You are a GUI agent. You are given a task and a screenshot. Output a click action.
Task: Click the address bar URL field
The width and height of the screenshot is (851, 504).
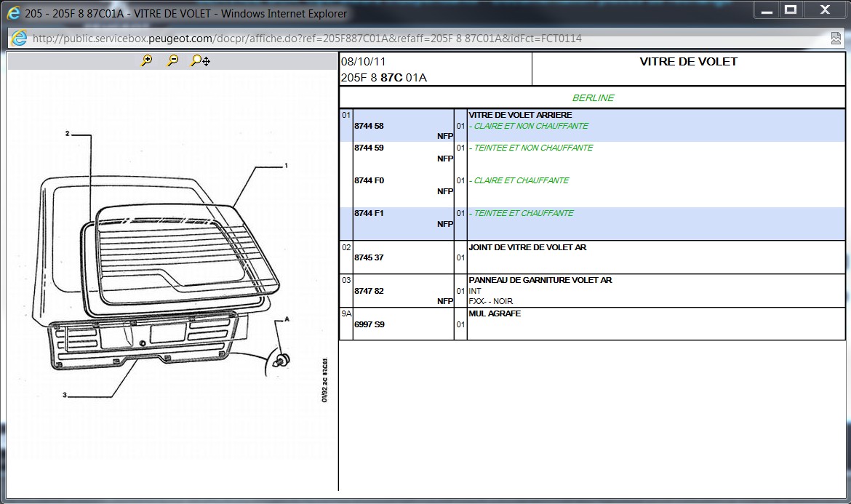(x=305, y=39)
